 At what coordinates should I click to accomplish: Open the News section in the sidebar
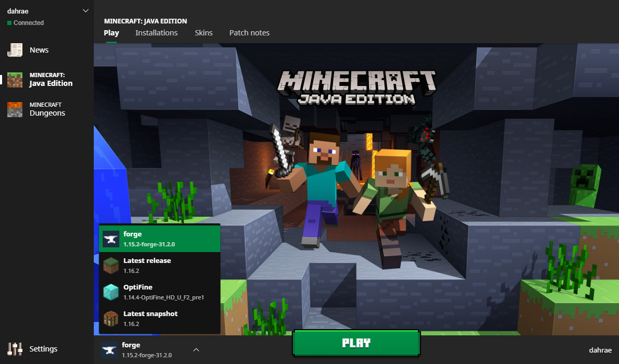pos(39,49)
